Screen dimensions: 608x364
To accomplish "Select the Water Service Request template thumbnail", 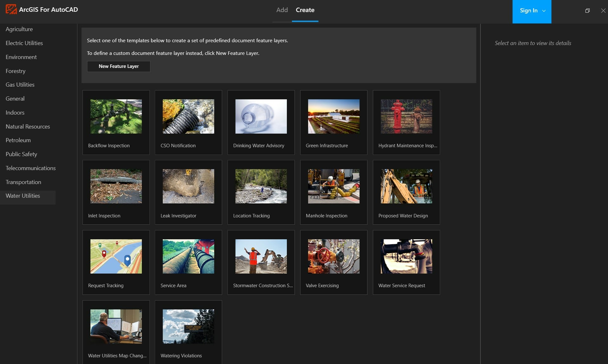I will [x=406, y=256].
